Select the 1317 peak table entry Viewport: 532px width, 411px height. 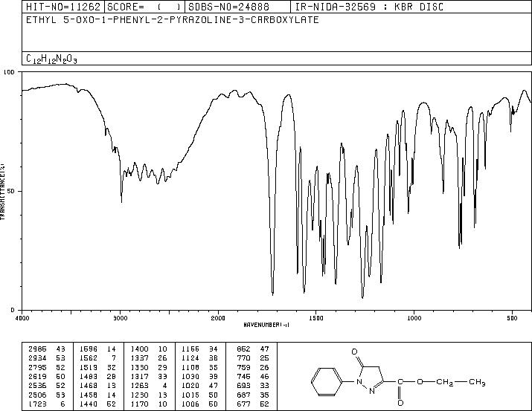pyautogui.click(x=149, y=376)
